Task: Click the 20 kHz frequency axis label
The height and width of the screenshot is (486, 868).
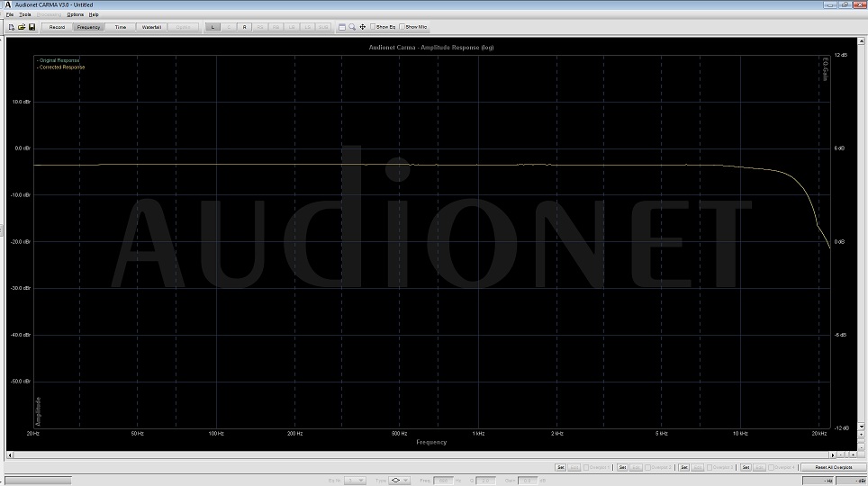Action: 819,434
